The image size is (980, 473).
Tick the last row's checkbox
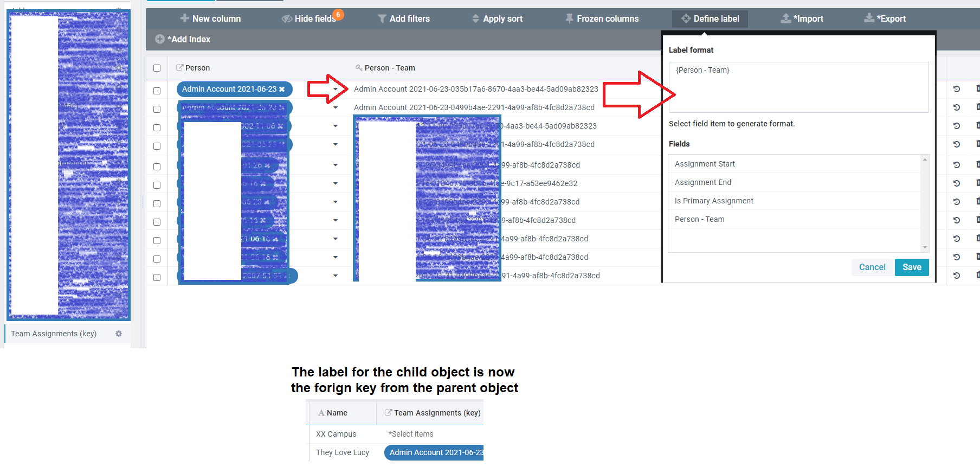pos(157,278)
